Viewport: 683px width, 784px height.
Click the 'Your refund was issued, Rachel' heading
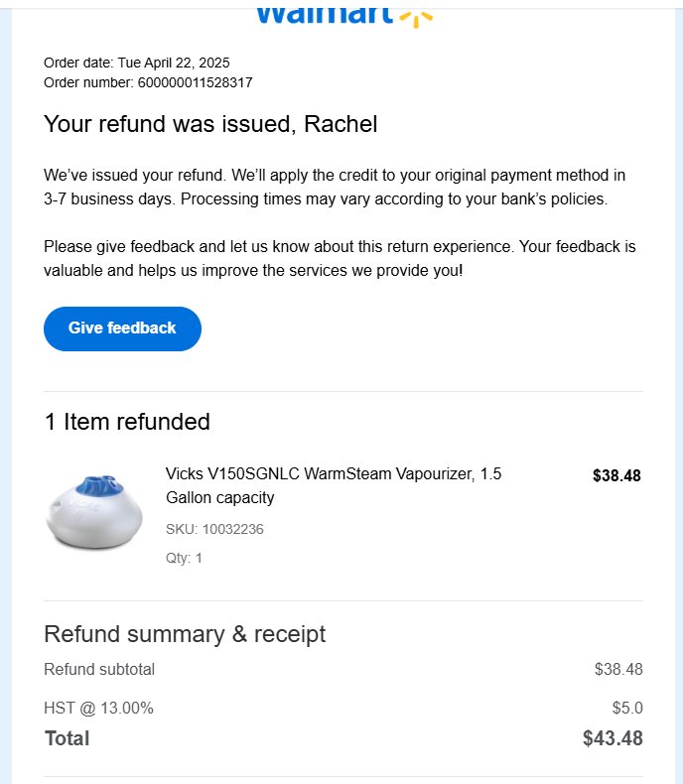[x=210, y=124]
